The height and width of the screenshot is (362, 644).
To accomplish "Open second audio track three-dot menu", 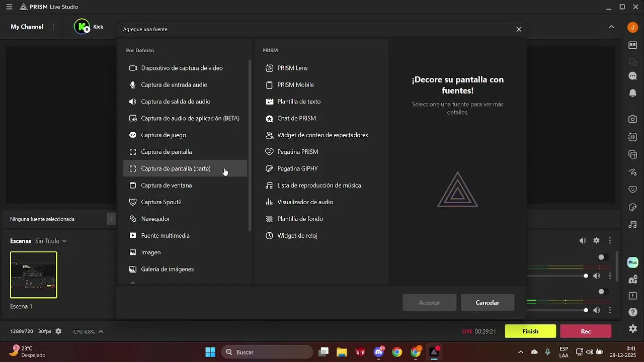I will coord(610,310).
